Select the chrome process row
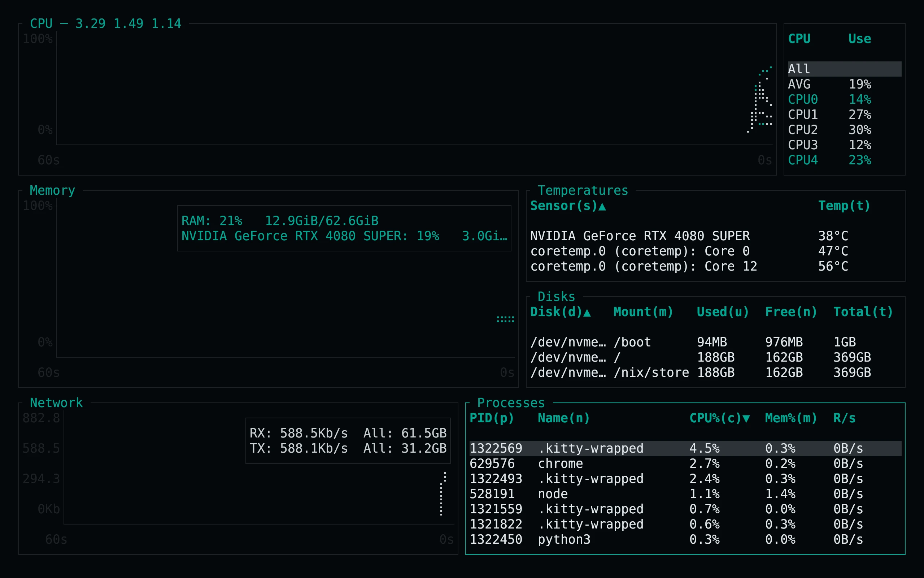 685,463
